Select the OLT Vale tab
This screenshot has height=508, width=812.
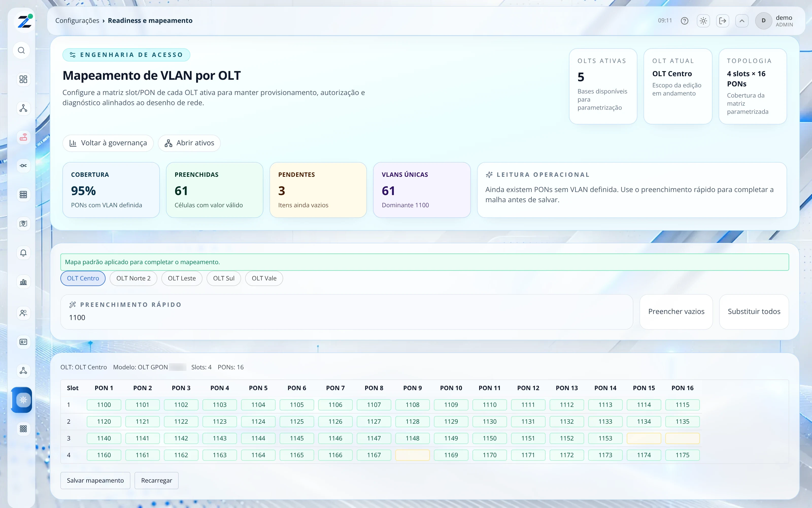[x=264, y=278]
